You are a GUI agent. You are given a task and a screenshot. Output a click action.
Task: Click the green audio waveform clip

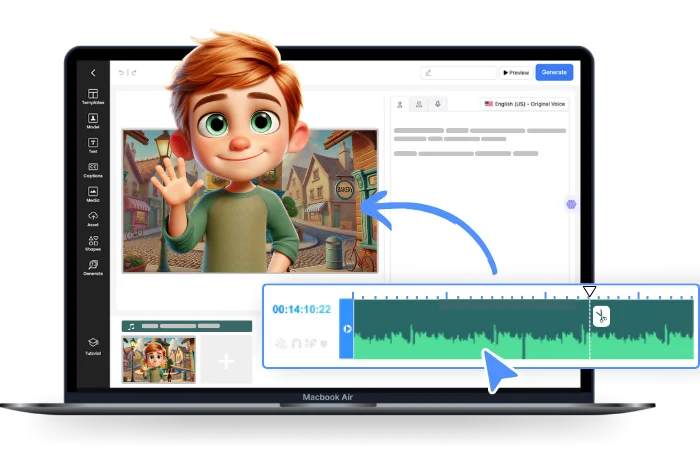pyautogui.click(x=523, y=329)
